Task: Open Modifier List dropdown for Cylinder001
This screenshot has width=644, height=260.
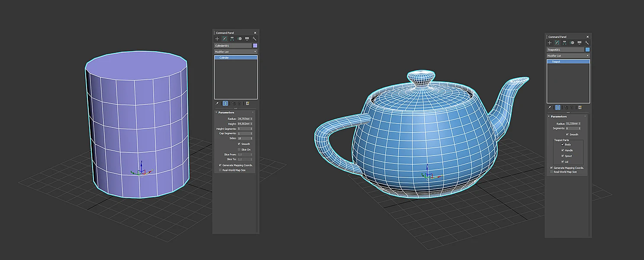Action: [236, 52]
